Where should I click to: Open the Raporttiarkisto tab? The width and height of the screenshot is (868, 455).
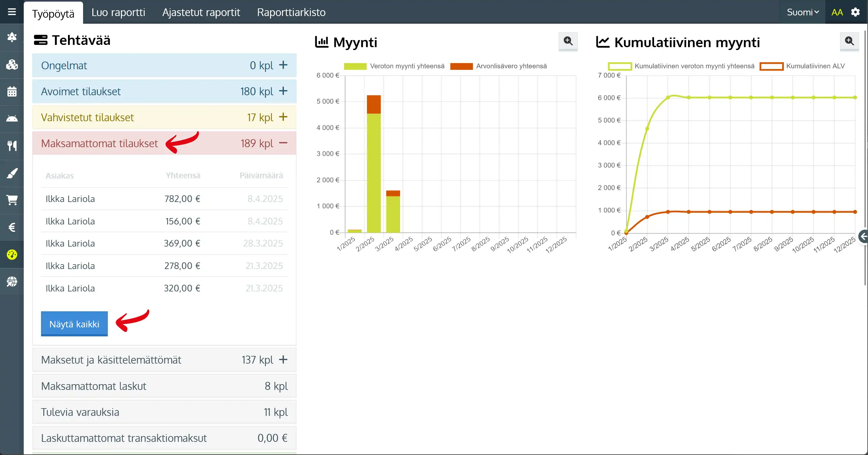[x=291, y=13]
